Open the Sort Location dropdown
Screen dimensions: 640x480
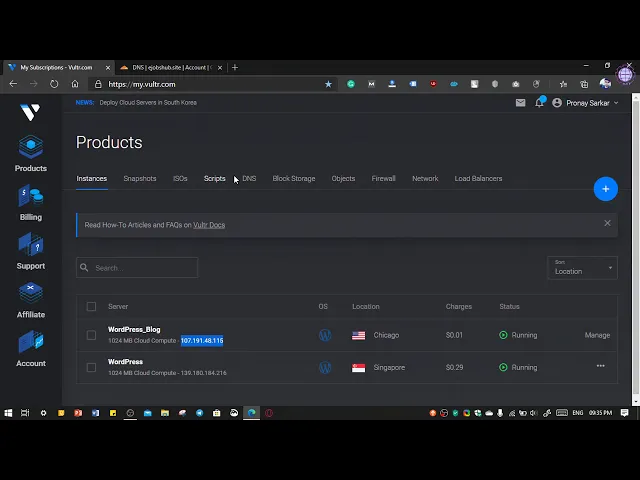pyautogui.click(x=582, y=268)
